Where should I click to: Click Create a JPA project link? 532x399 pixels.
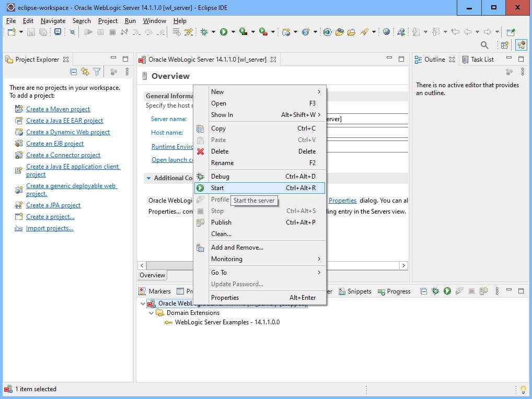pos(53,205)
